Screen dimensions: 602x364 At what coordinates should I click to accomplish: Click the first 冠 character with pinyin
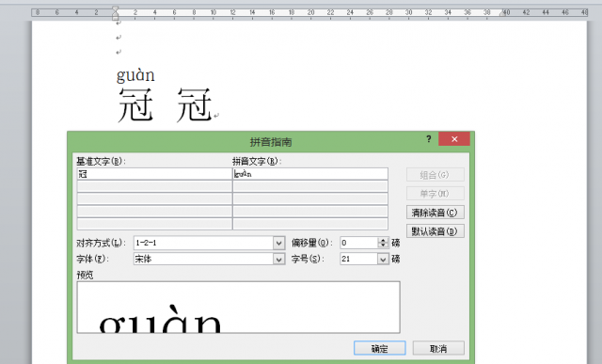(135, 104)
